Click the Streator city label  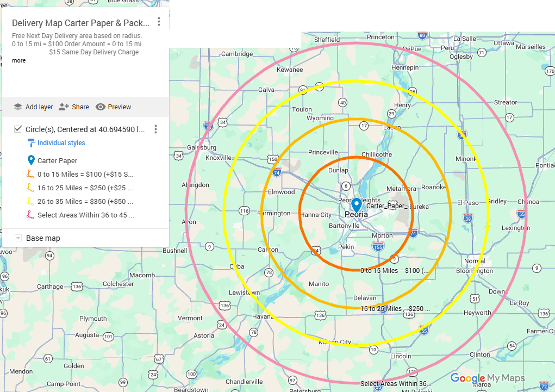point(506,102)
